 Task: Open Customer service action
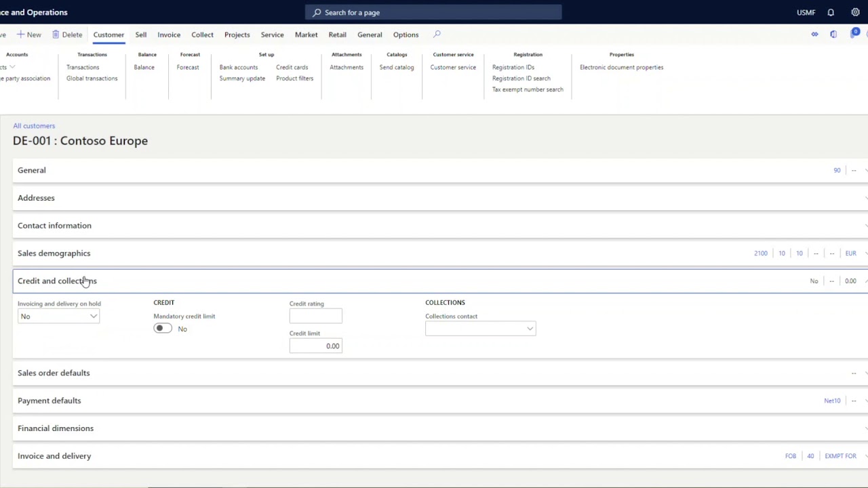click(453, 67)
